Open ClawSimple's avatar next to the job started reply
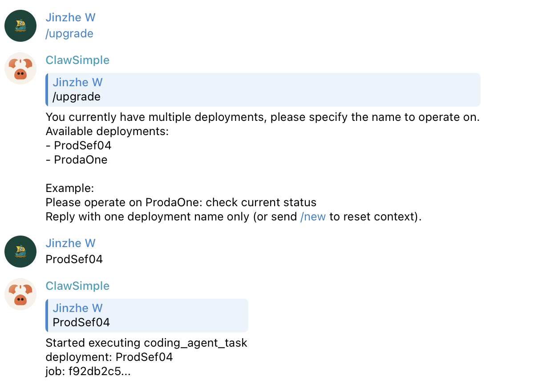The height and width of the screenshot is (392, 550). [x=20, y=294]
